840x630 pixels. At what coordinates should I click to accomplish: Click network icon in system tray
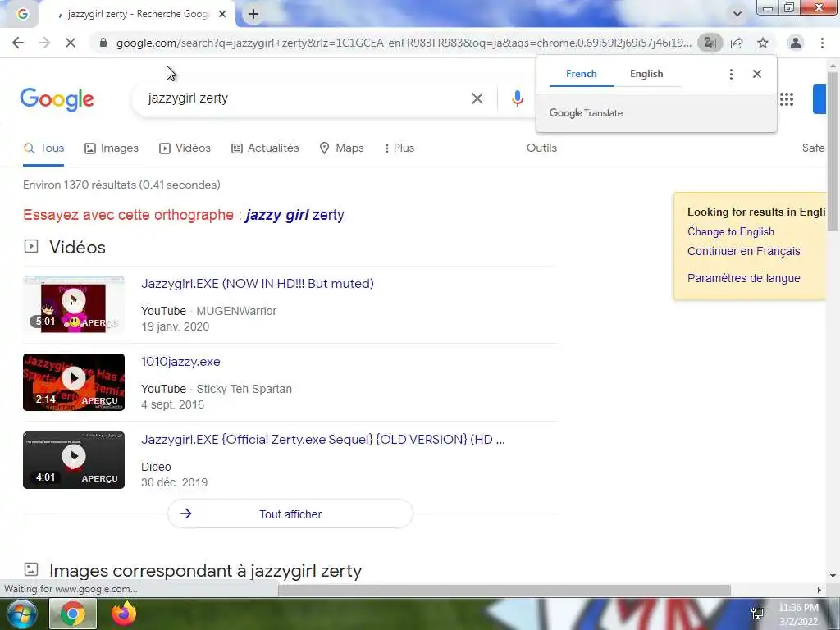click(757, 614)
